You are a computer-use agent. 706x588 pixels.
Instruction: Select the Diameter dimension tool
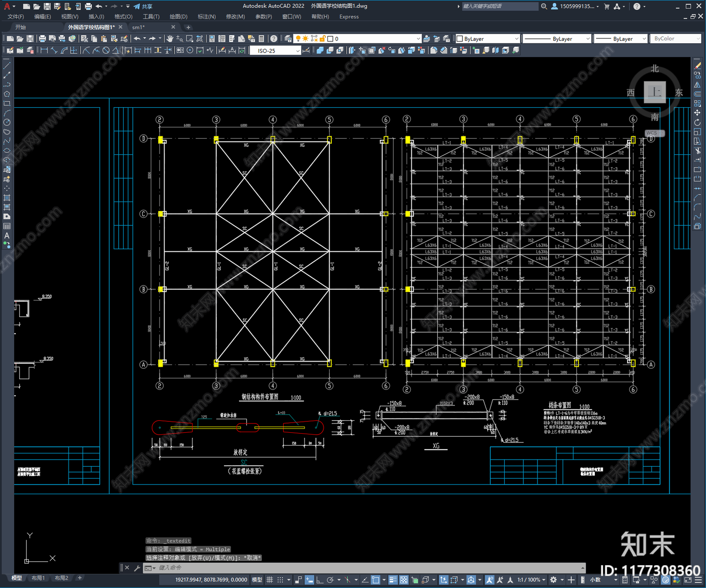(106, 50)
